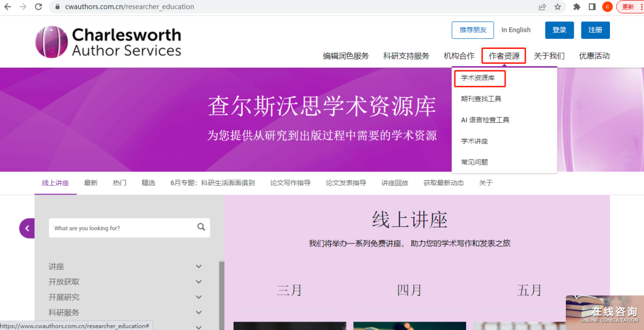Image resolution: width=644 pixels, height=330 pixels.
Task: Open the 论文发表指导 tab
Action: tap(346, 183)
